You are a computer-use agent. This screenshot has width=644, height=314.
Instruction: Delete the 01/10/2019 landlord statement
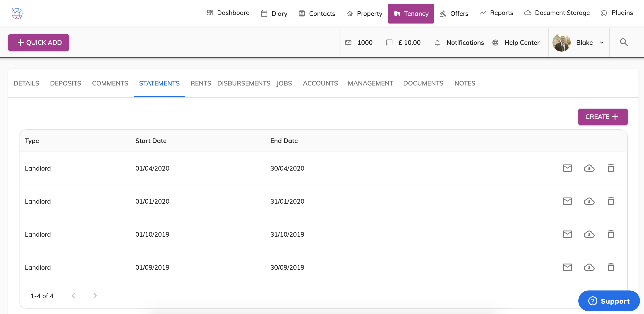(x=611, y=234)
